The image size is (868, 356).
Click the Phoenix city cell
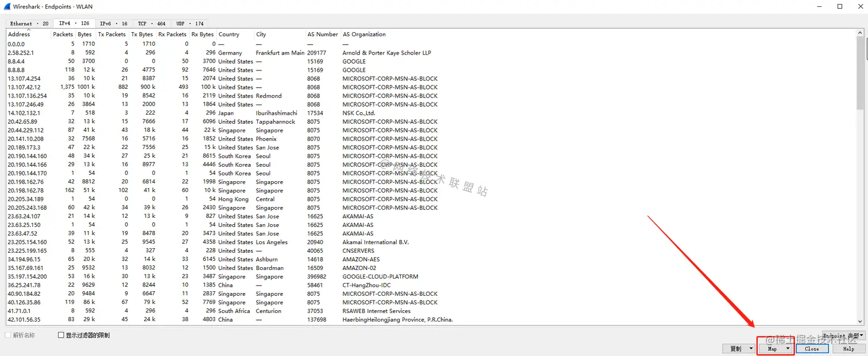pyautogui.click(x=266, y=139)
